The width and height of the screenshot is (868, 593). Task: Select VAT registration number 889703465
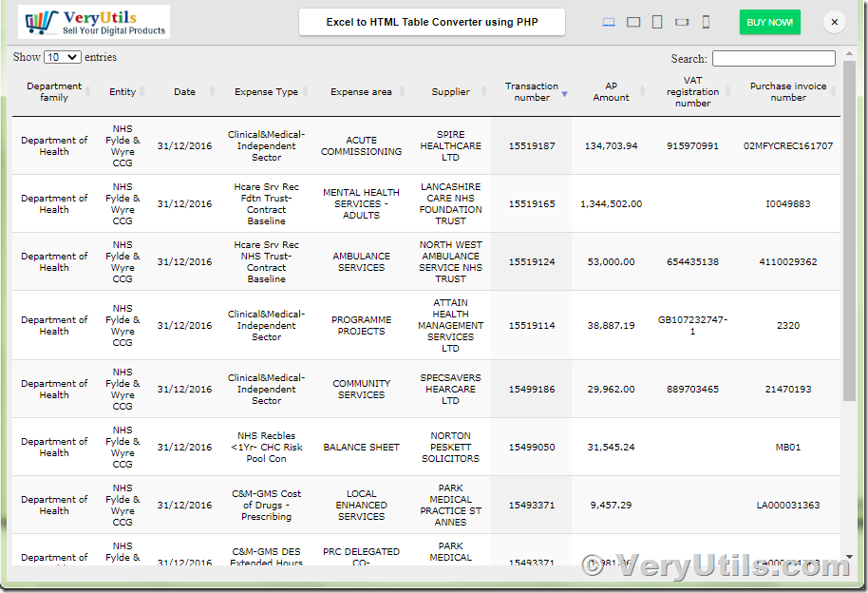692,389
